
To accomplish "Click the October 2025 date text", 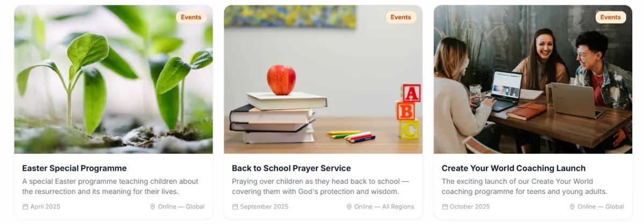I will (470, 207).
